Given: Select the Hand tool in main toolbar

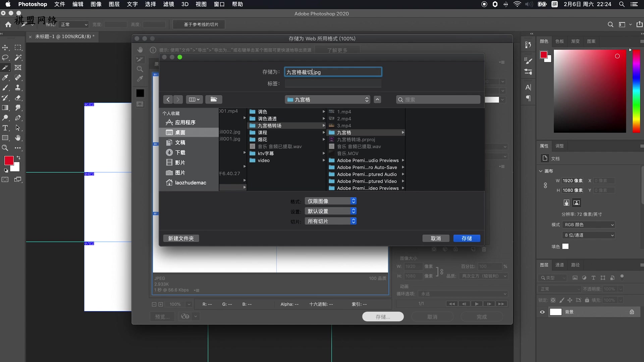Looking at the screenshot, I should (18, 138).
